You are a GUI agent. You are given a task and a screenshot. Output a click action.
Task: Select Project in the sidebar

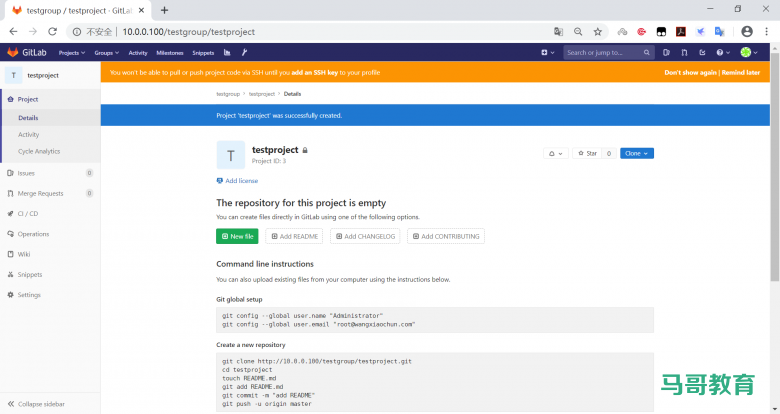(50, 99)
